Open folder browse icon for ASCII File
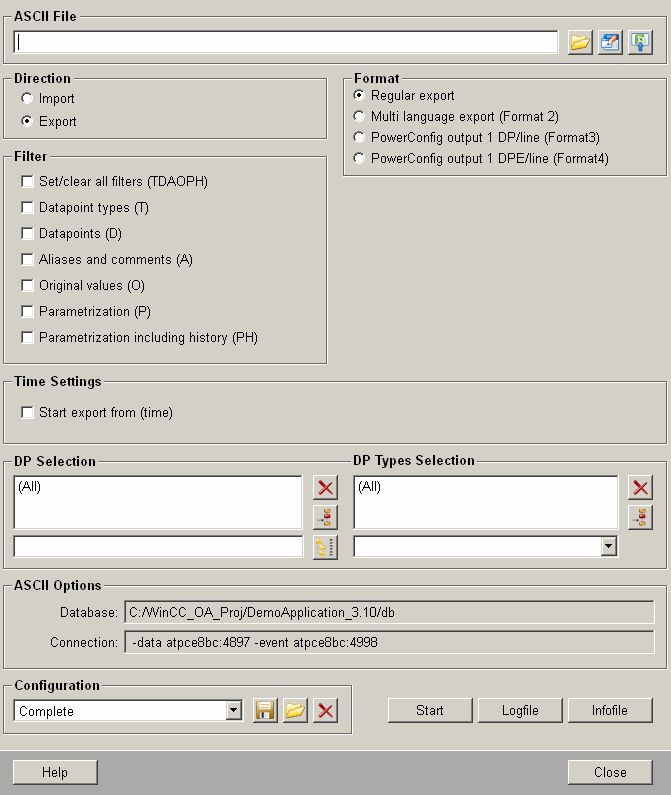The image size is (671, 795). 580,42
